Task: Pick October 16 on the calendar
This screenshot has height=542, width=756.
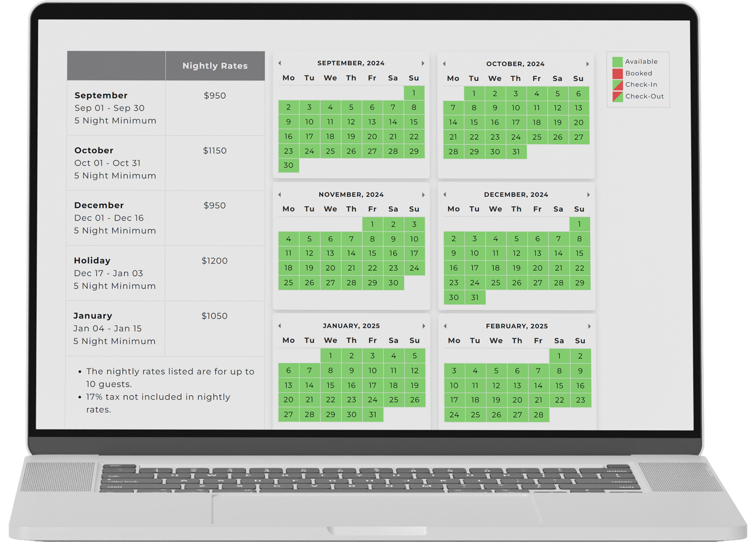Action: click(x=495, y=122)
